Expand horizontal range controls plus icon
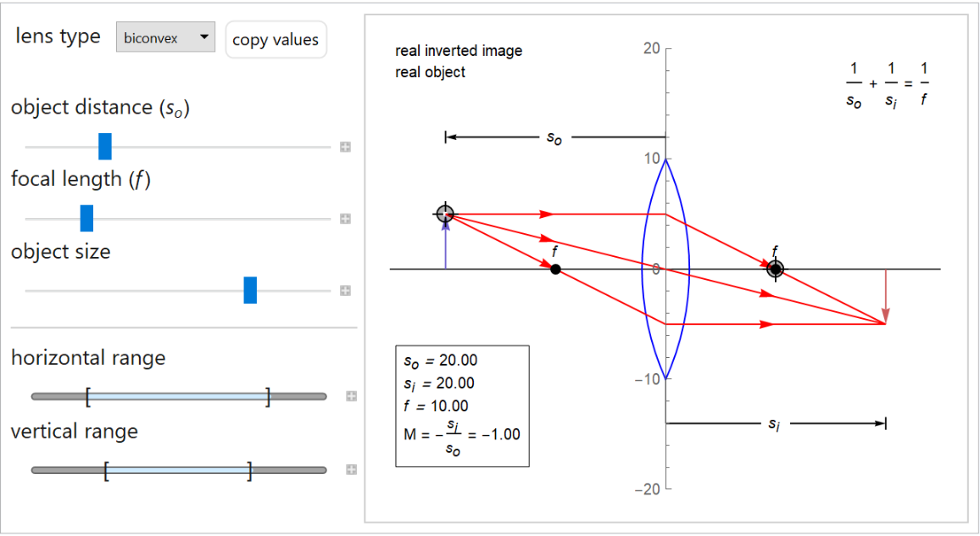980x536 pixels. [351, 396]
